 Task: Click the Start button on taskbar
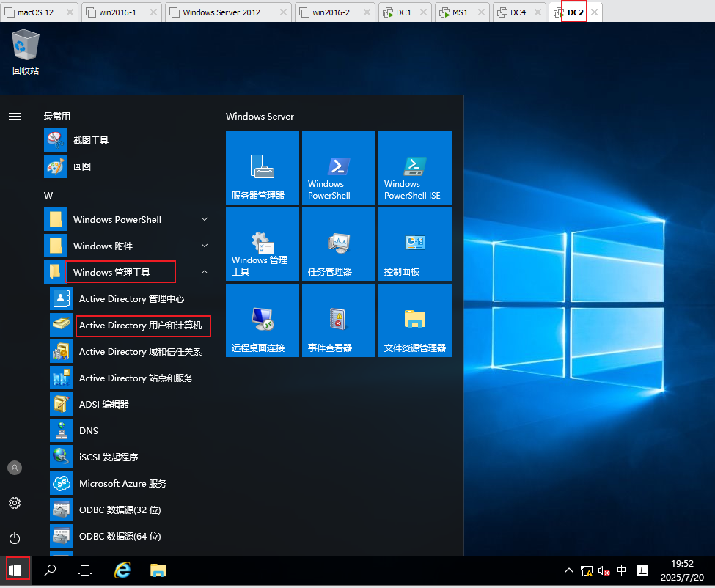pyautogui.click(x=15, y=570)
